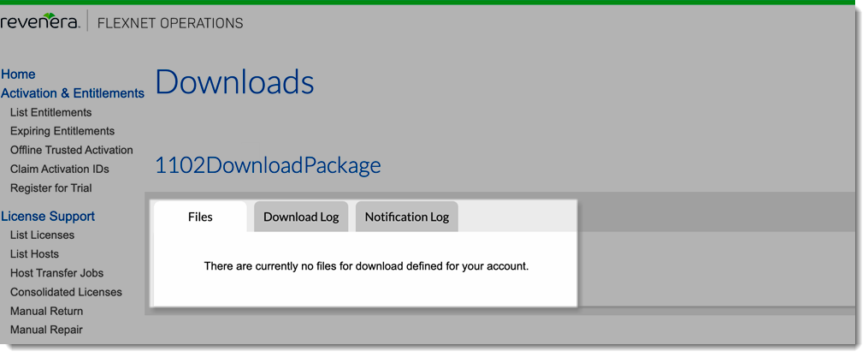868x357 pixels.
Task: Click the Revenera logo
Action: pyautogui.click(x=40, y=22)
